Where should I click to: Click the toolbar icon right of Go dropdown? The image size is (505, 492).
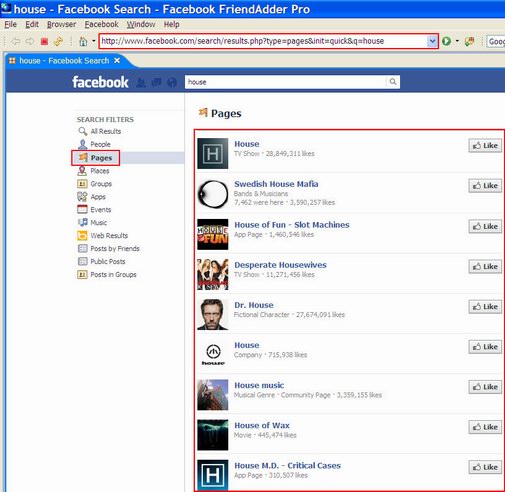click(469, 41)
